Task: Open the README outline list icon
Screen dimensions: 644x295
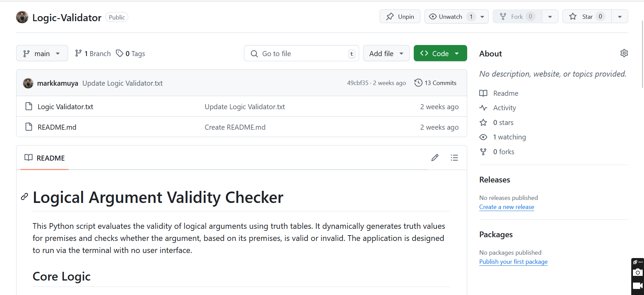Action: click(454, 158)
